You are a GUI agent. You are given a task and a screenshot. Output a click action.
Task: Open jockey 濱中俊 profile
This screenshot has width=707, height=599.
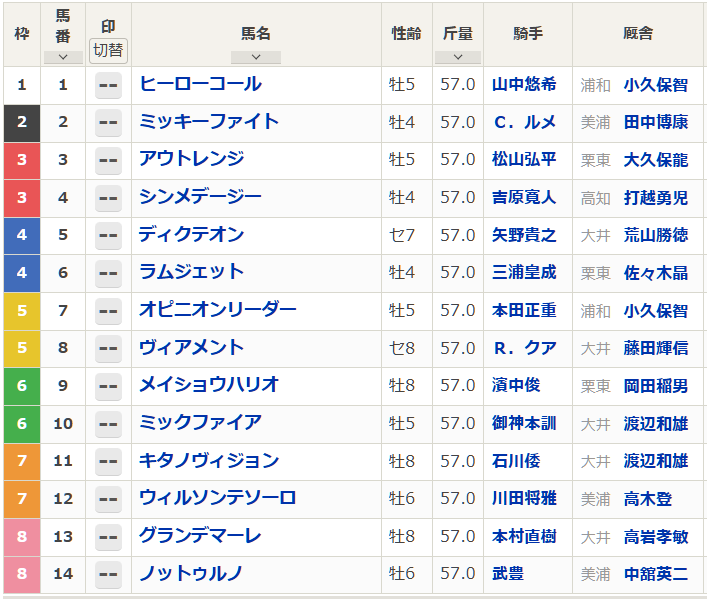(x=516, y=385)
